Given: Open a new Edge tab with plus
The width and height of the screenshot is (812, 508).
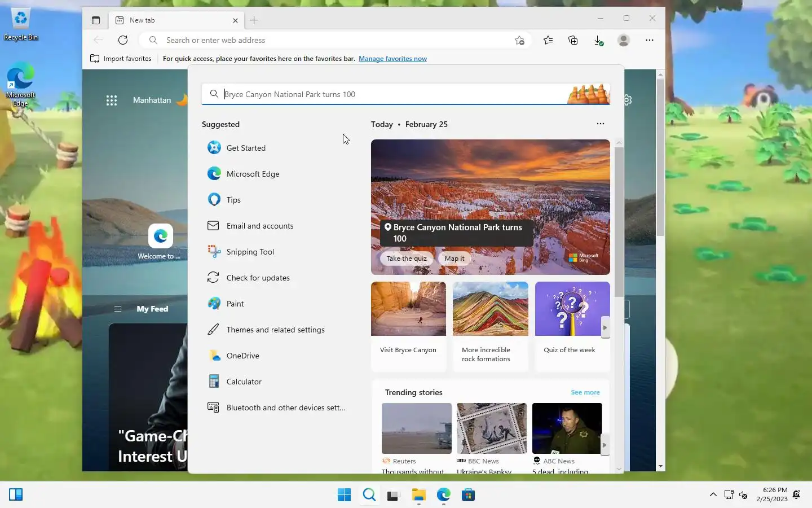Looking at the screenshot, I should click(254, 20).
